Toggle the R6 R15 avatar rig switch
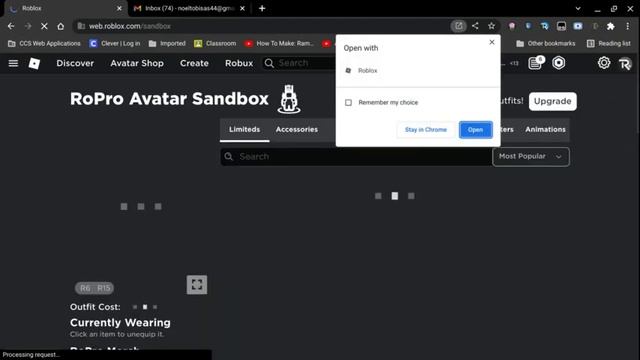 pyautogui.click(x=94, y=288)
